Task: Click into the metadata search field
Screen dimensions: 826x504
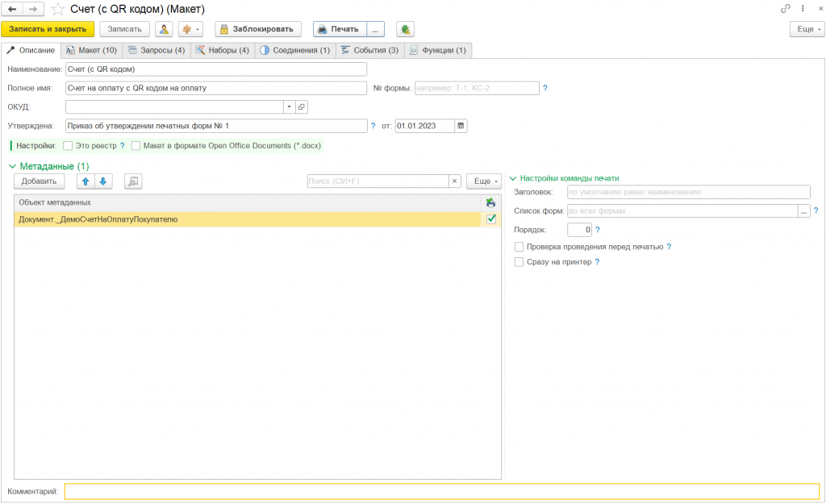Action: pyautogui.click(x=378, y=181)
